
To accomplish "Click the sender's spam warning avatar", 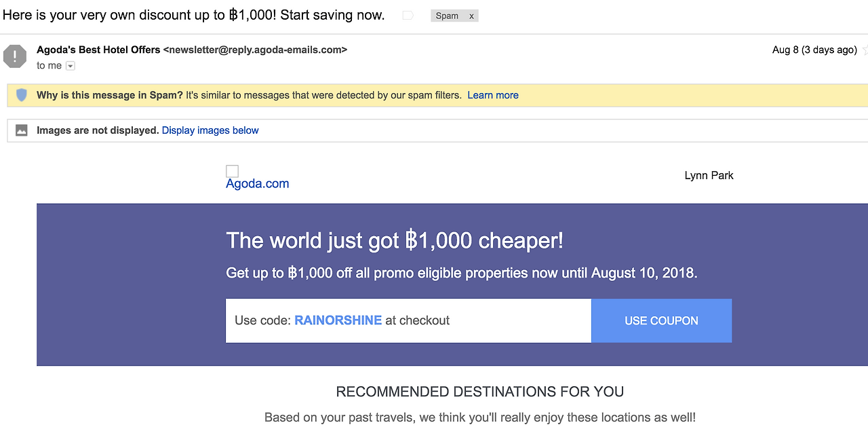I will 14,56.
